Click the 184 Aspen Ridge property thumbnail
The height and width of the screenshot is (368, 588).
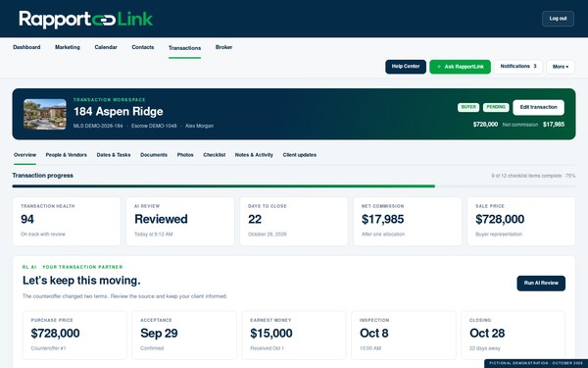45,114
